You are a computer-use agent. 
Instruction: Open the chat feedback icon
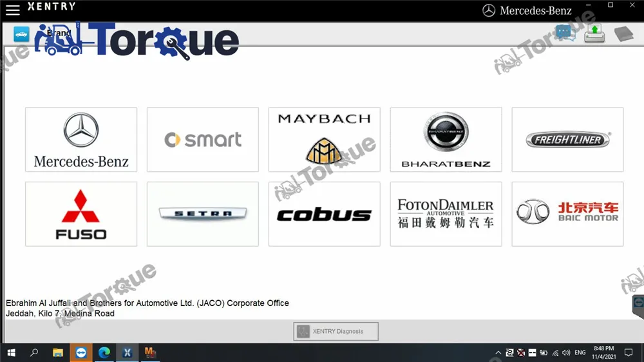point(565,33)
